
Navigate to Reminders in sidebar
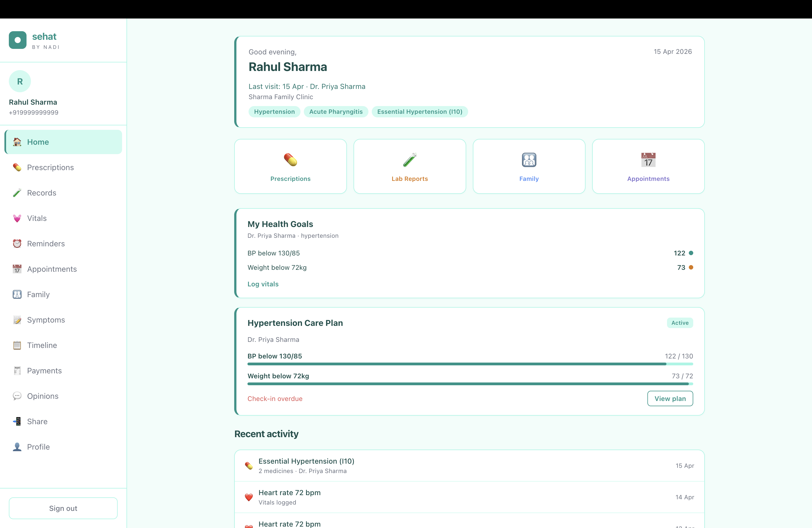[x=64, y=244]
